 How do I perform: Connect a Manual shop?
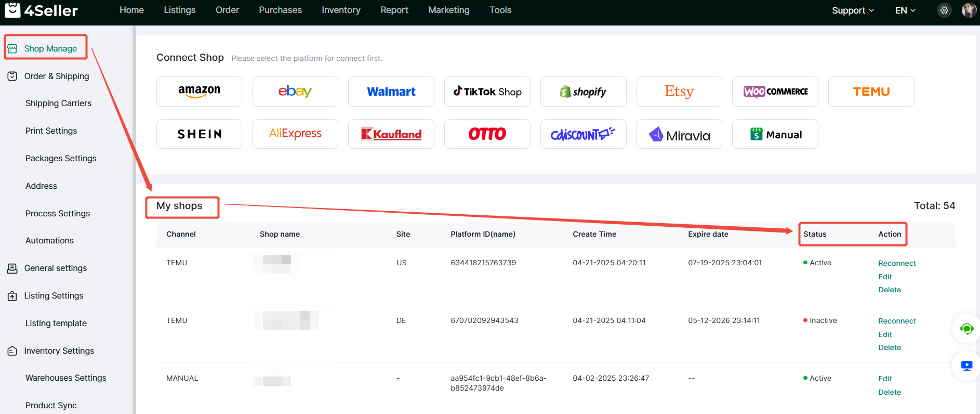[775, 134]
